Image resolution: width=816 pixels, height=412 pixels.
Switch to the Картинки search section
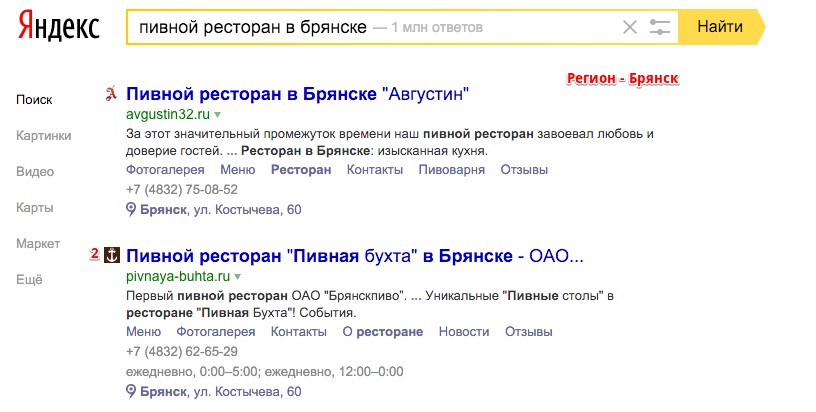43,136
